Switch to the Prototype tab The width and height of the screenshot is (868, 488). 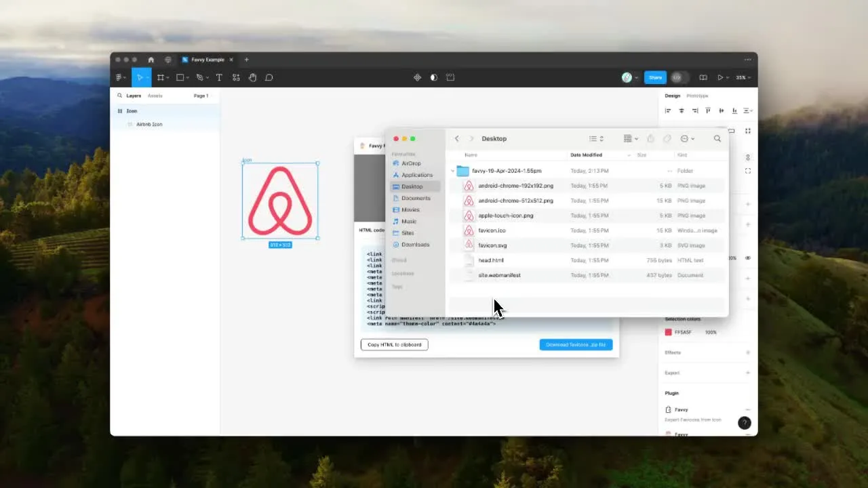tap(697, 96)
